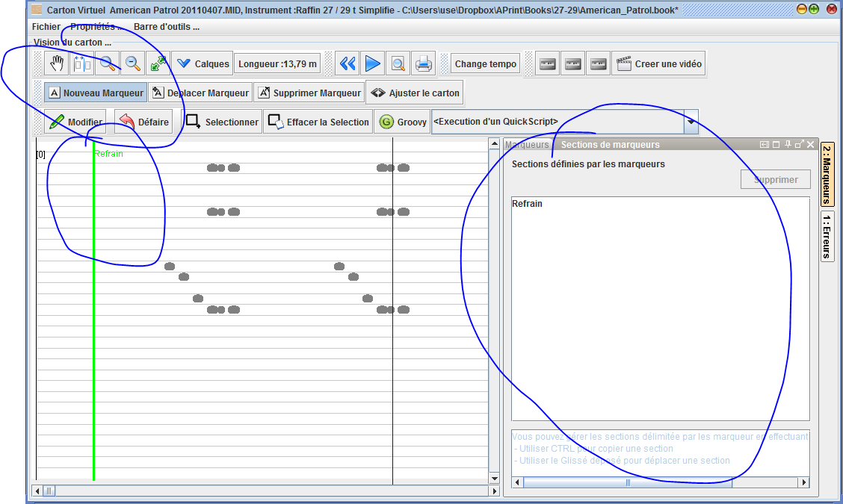Open the 1 : Erreurs side tab
Viewport: 843px width, 504px height.
827,236
